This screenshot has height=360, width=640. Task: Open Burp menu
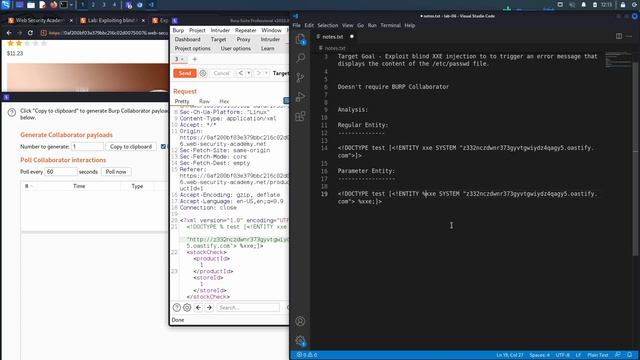pos(178,30)
